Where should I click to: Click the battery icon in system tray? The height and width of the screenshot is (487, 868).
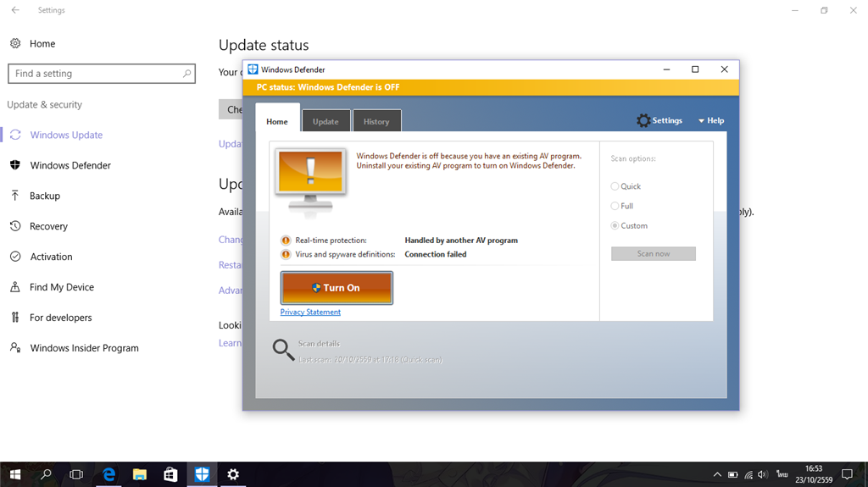coord(733,475)
